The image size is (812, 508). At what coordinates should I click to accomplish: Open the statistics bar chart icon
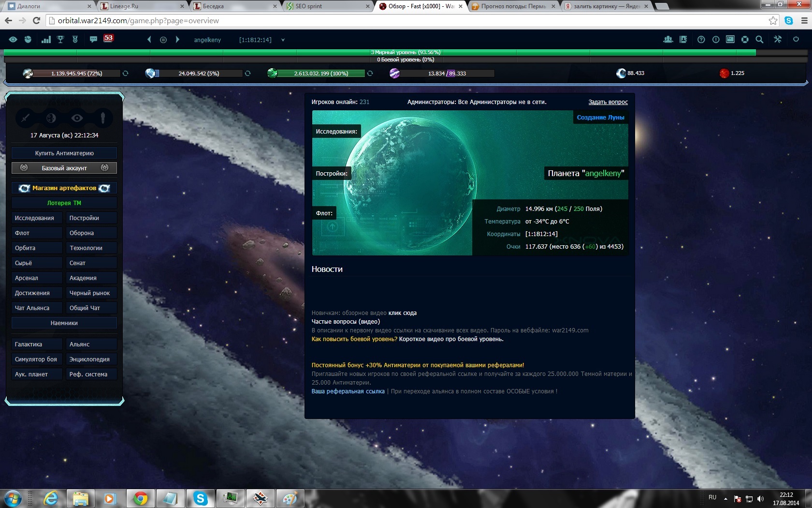(46, 40)
